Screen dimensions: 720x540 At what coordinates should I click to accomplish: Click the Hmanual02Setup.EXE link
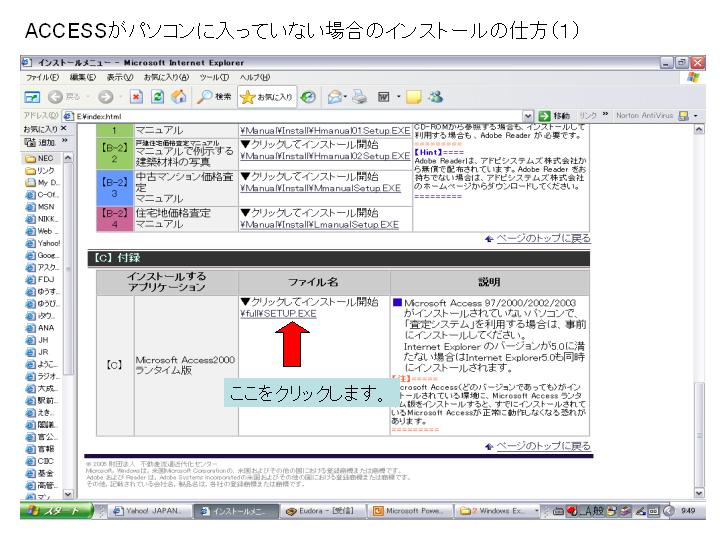tap(325, 156)
